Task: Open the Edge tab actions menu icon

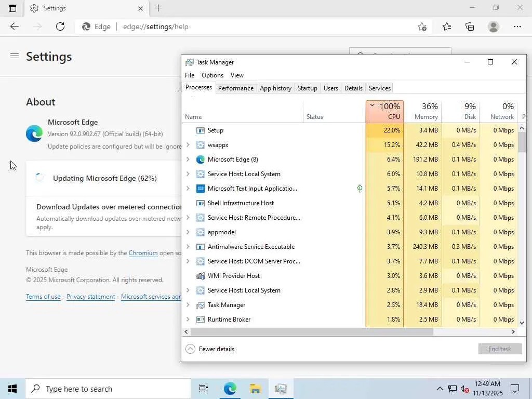Action: tap(12, 8)
